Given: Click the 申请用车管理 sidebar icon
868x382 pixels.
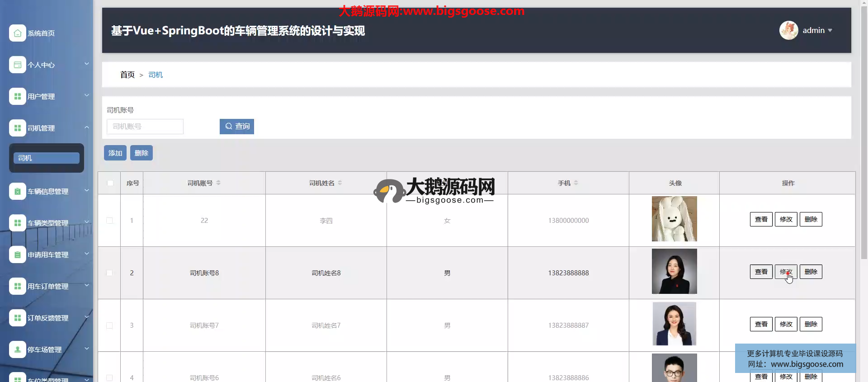Looking at the screenshot, I should pyautogui.click(x=17, y=255).
